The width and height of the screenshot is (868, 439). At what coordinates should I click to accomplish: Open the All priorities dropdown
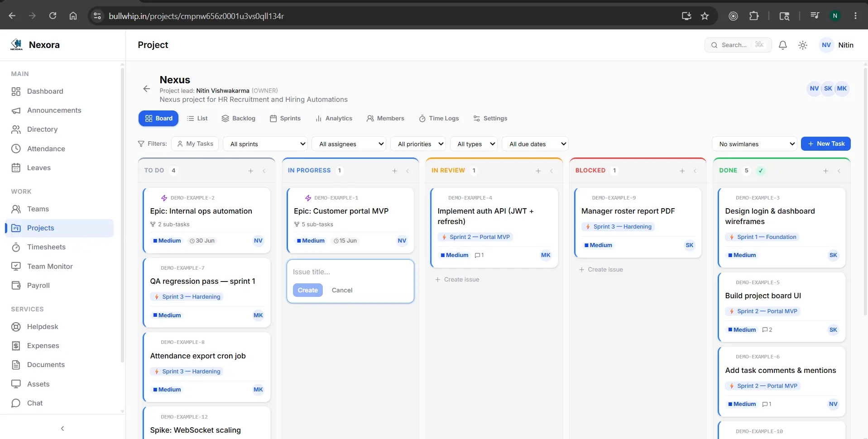point(418,144)
